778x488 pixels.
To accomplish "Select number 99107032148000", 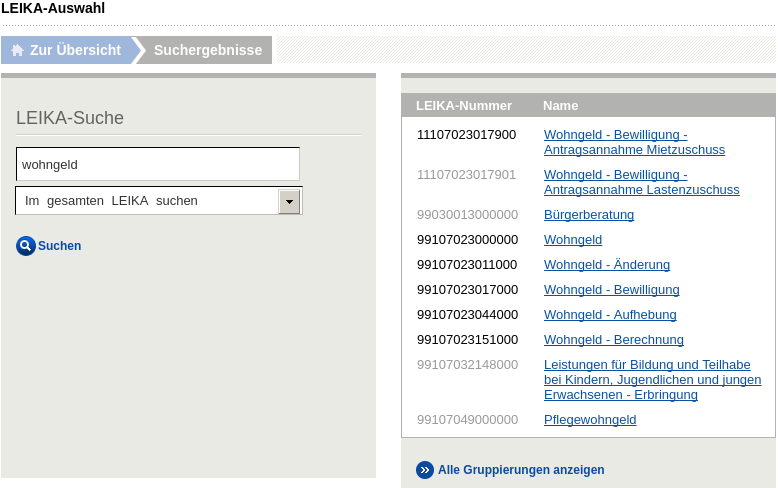I will point(467,365).
